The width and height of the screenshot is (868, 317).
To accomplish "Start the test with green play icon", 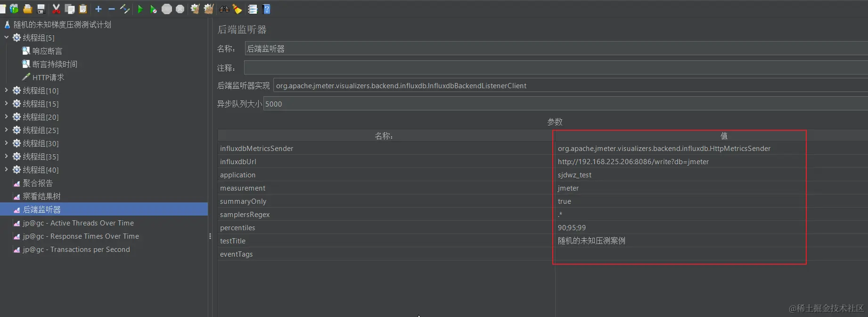I will pyautogui.click(x=140, y=9).
